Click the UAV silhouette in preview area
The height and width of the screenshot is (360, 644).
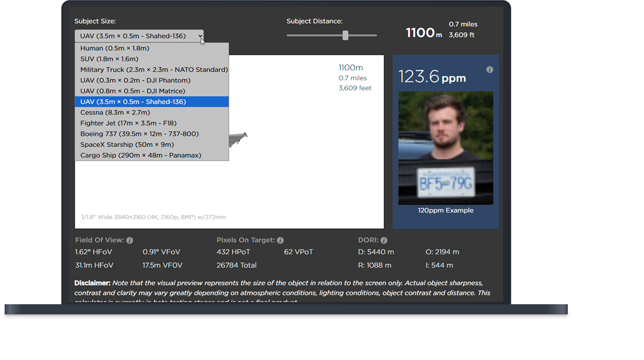point(238,139)
